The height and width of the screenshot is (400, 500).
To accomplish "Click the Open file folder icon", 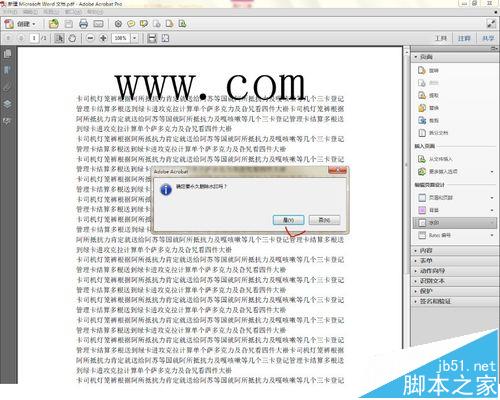I will 53,24.
